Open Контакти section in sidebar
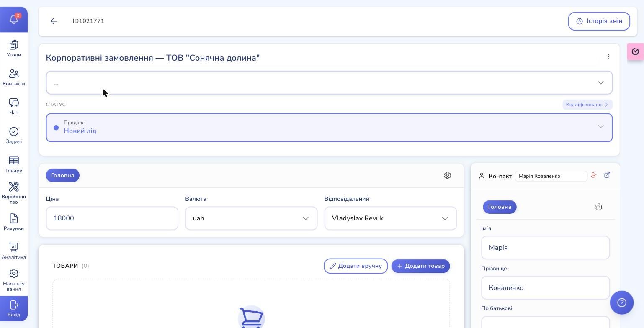644x328 pixels. tap(14, 77)
